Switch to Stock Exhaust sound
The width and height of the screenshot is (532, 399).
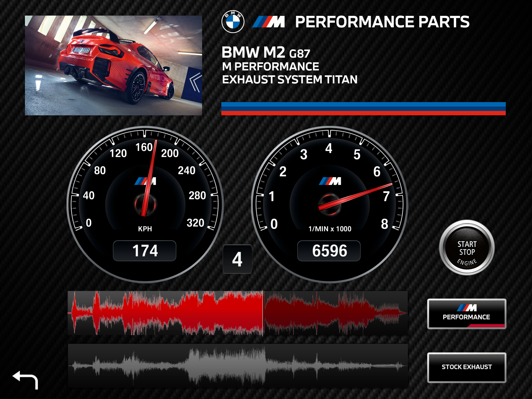tap(466, 367)
